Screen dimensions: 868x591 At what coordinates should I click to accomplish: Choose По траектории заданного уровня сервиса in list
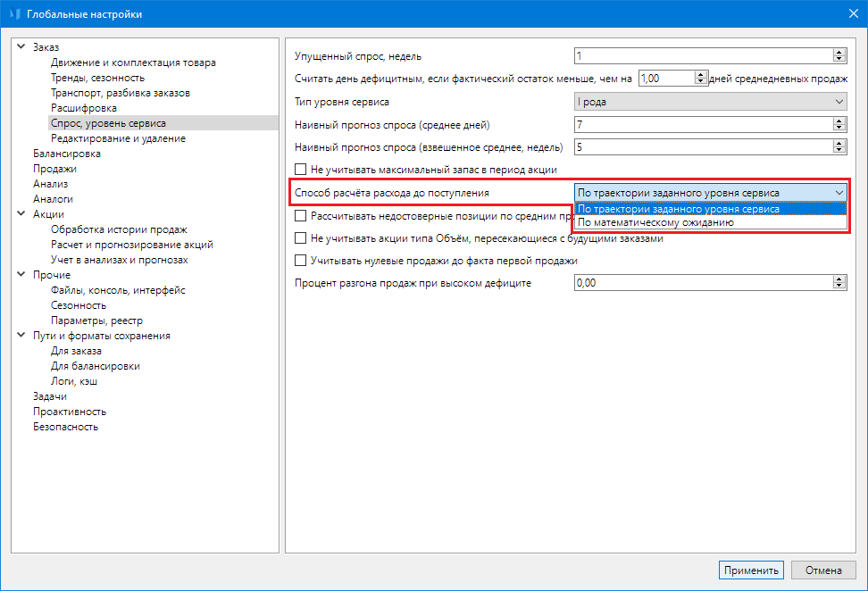tap(678, 209)
